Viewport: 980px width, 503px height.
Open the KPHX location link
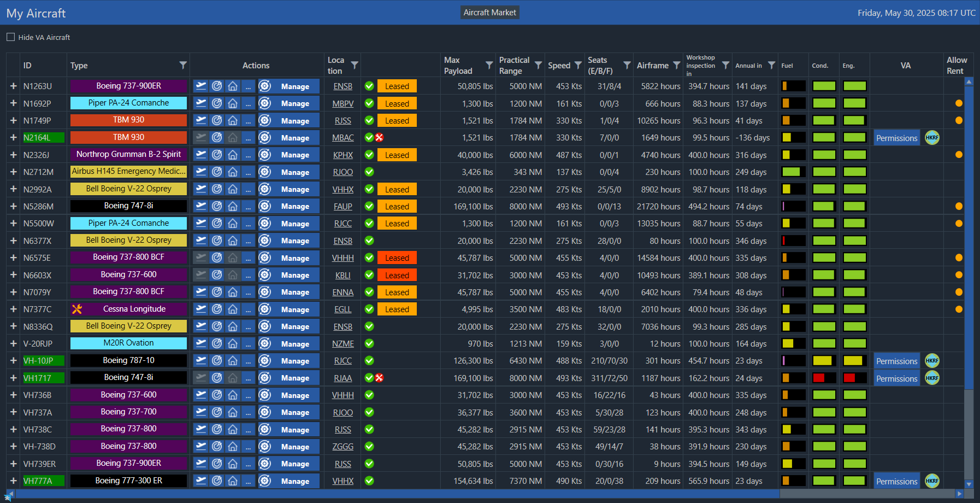343,155
